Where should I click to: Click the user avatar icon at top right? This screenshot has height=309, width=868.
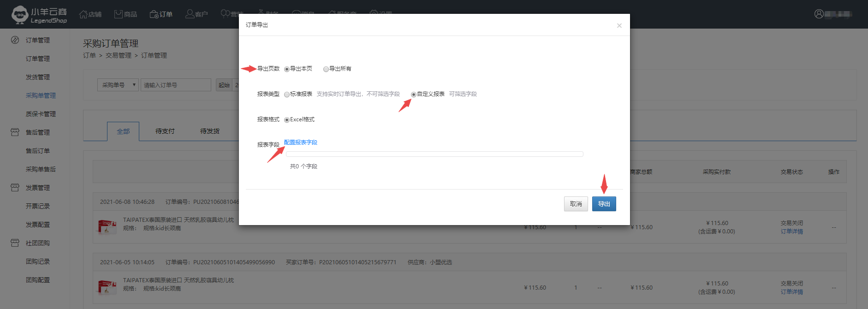(819, 14)
